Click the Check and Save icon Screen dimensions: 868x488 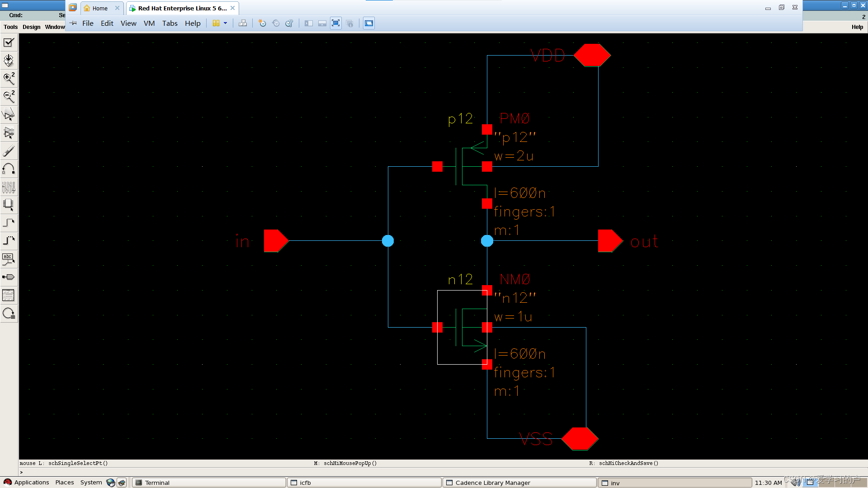9,42
